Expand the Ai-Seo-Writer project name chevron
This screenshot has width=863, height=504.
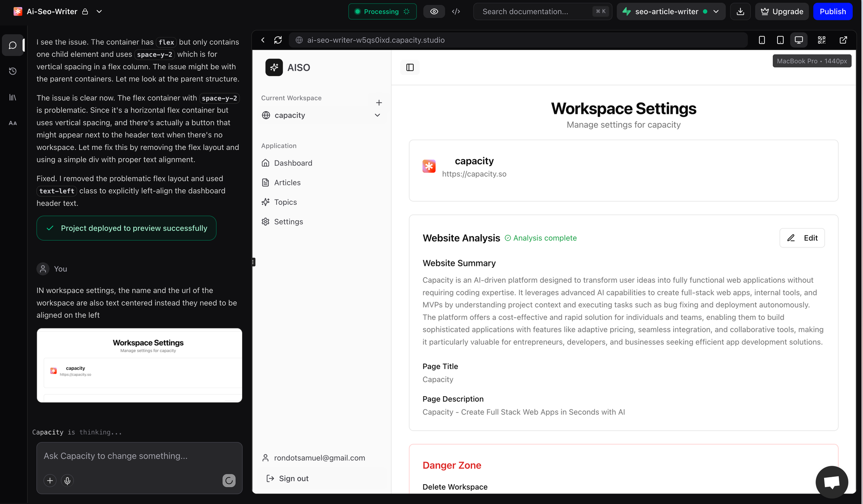point(99,12)
